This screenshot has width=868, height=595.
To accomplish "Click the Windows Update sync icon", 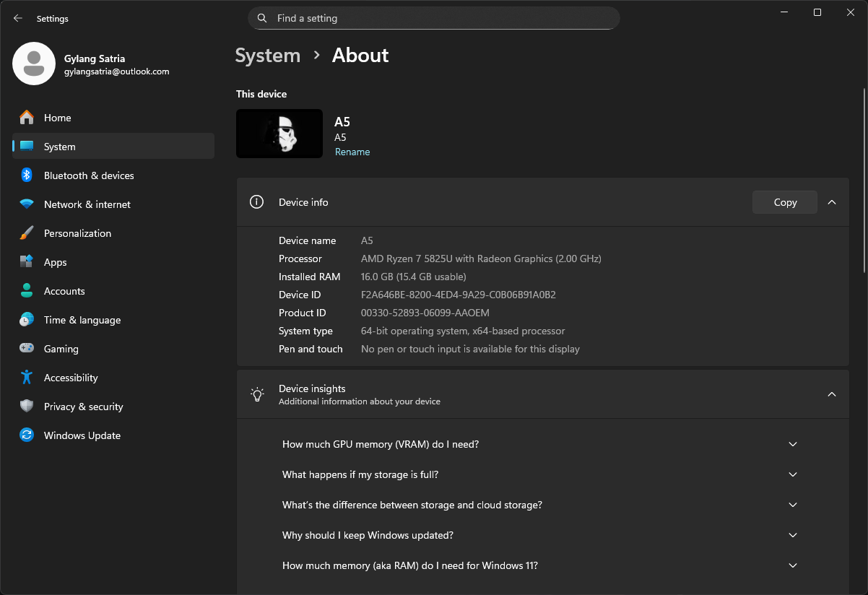I will [x=27, y=435].
